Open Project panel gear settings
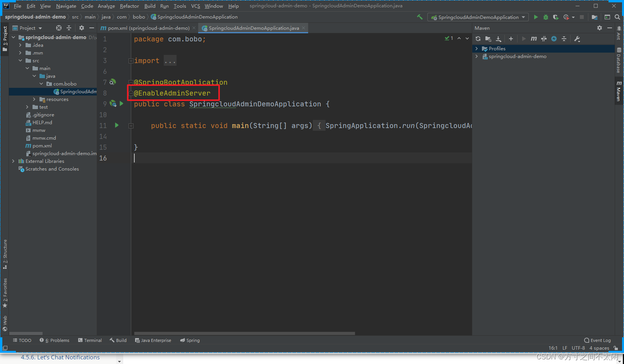The height and width of the screenshot is (364, 624). tap(82, 28)
